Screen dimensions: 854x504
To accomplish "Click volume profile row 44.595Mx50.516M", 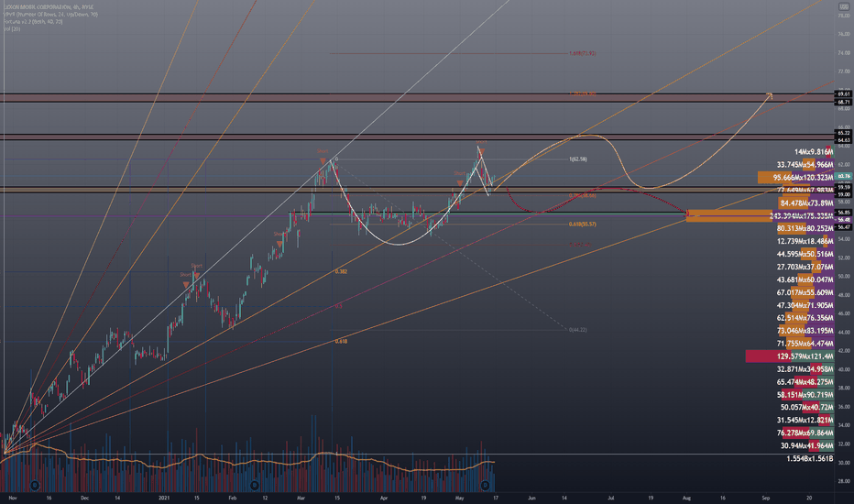I will coord(805,255).
